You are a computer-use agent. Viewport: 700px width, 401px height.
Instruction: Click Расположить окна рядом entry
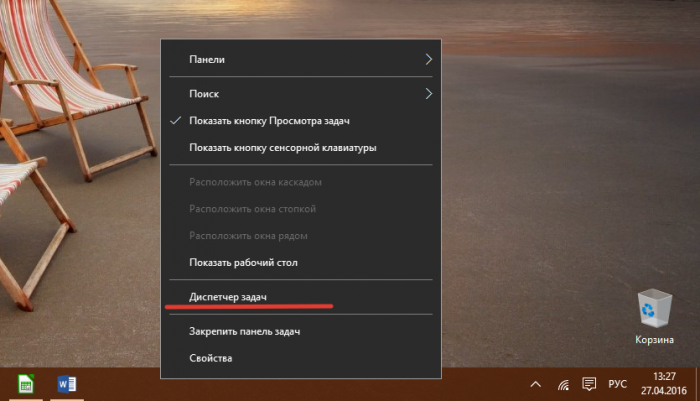click(x=248, y=236)
